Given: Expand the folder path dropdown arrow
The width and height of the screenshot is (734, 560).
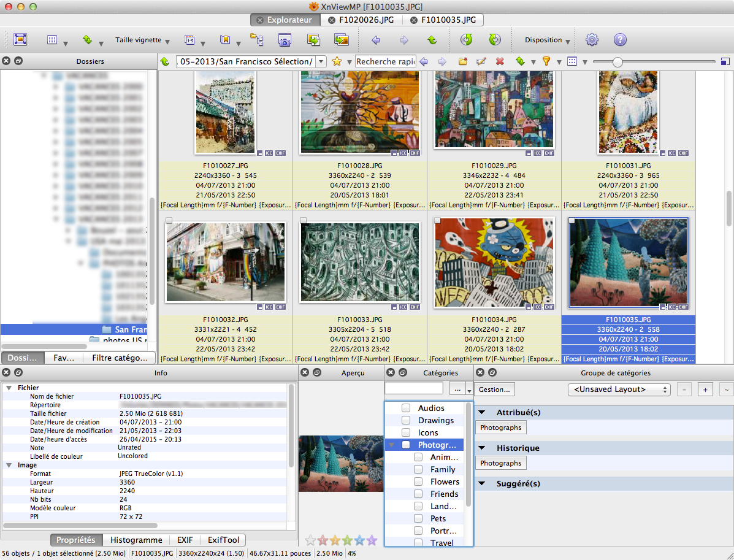Looking at the screenshot, I should tap(321, 61).
